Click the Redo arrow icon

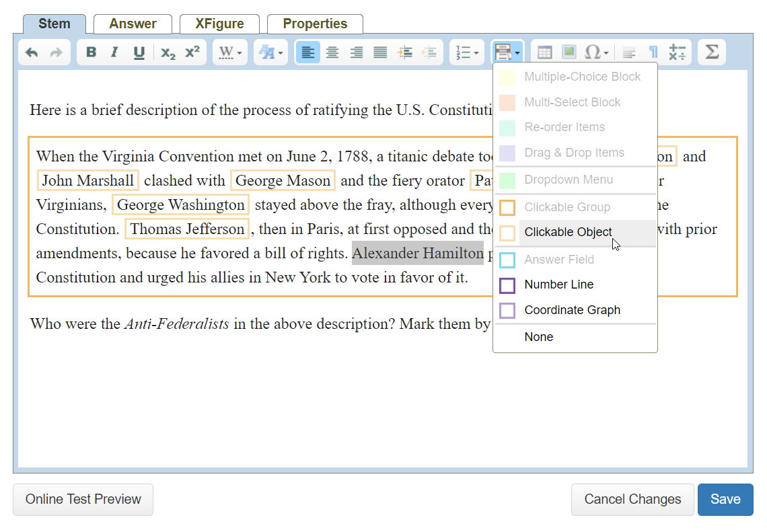pyautogui.click(x=57, y=52)
